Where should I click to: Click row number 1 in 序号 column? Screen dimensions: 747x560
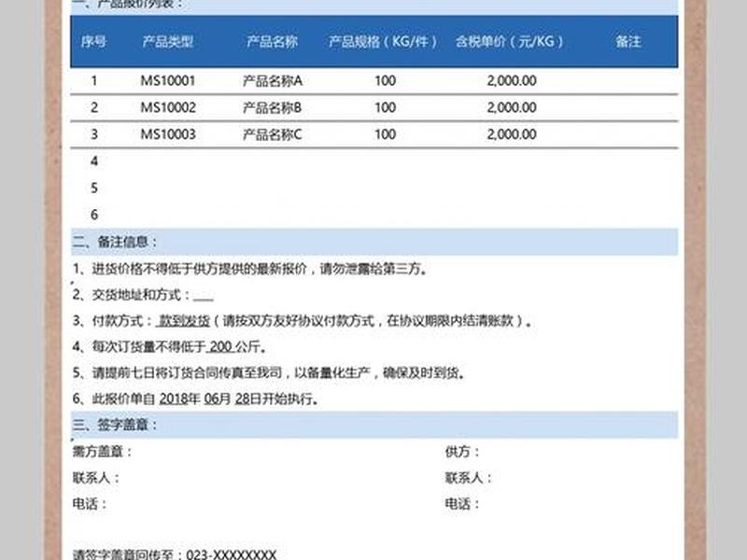click(x=94, y=80)
